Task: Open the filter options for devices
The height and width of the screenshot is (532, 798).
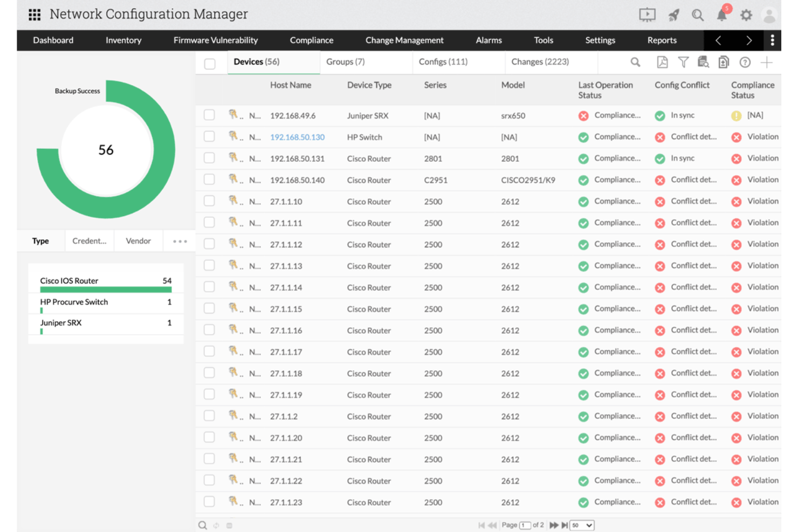Action: pos(683,62)
